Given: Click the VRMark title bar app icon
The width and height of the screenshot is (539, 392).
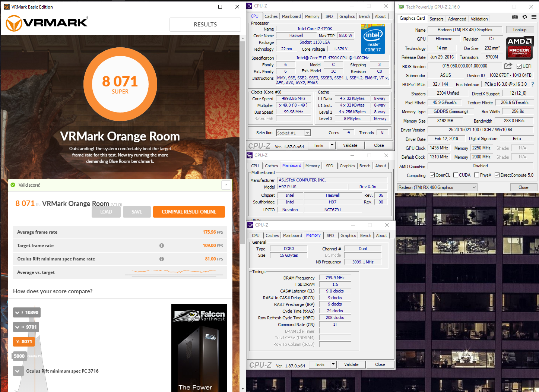Looking at the screenshot, I should pos(7,7).
